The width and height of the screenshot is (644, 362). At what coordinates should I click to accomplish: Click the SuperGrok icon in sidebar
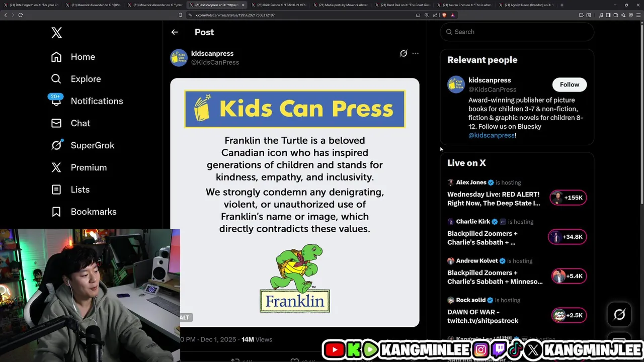click(56, 145)
